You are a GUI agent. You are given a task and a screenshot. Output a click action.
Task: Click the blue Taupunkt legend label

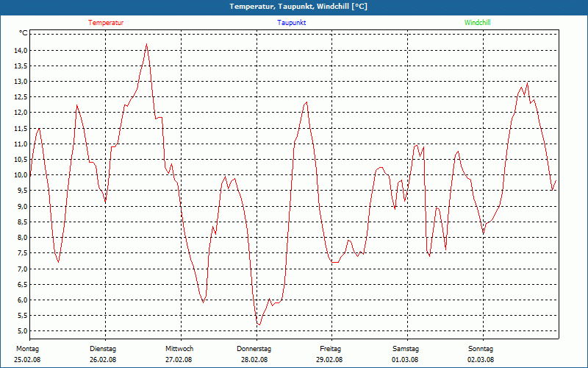(x=291, y=23)
